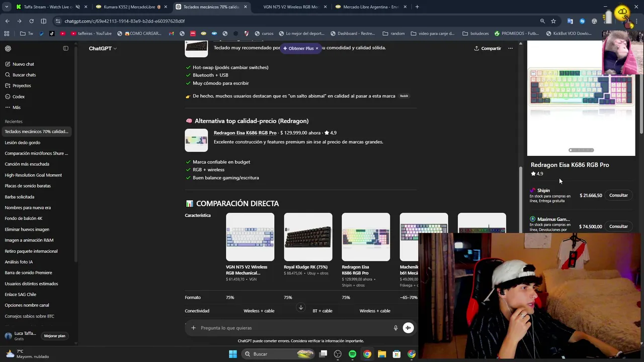The height and width of the screenshot is (362, 644).
Task: Click Compartir to share the chat
Action: [488, 48]
